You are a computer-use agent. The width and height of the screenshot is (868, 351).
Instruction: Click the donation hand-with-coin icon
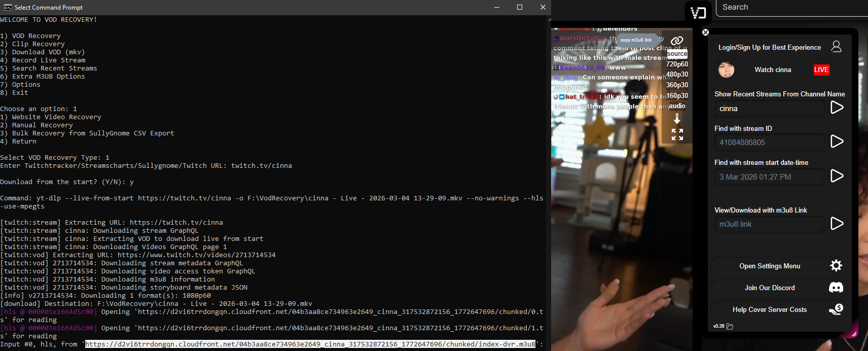pos(836,309)
